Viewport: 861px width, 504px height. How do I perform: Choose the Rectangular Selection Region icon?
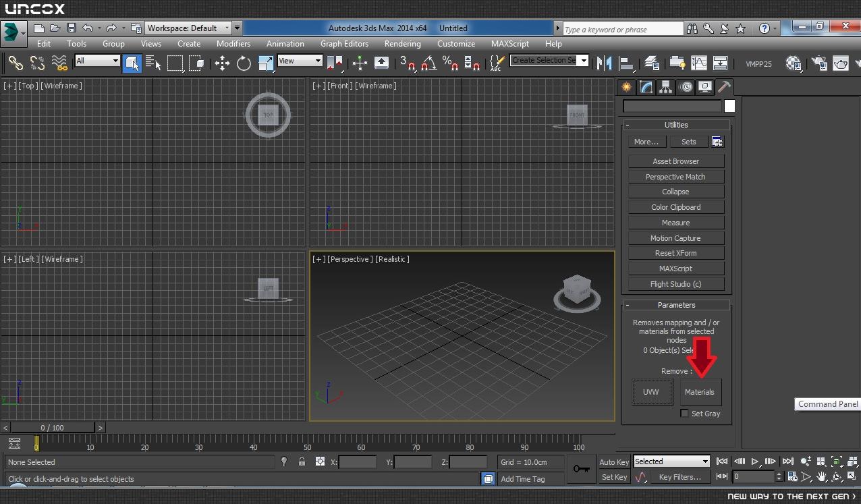175,63
